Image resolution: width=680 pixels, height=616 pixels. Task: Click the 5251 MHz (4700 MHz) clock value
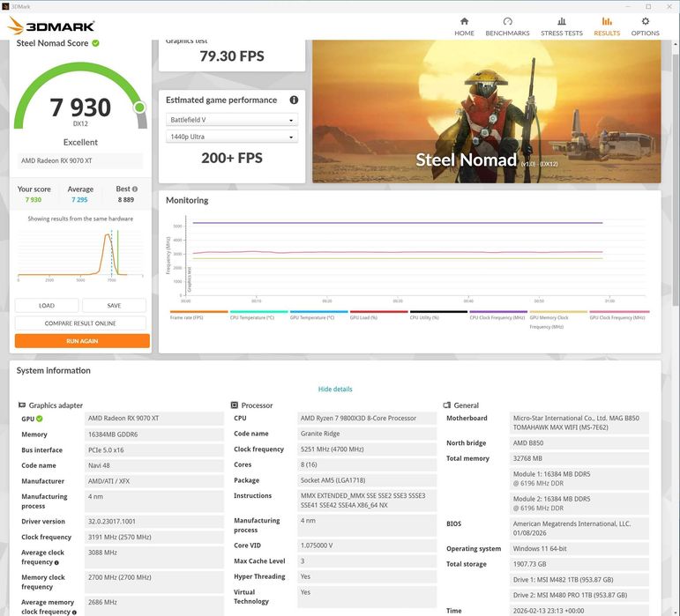(366, 449)
